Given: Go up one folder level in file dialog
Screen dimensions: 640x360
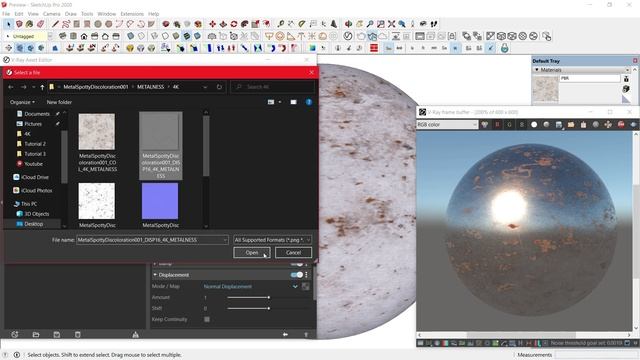Looking at the screenshot, I should [x=42, y=87].
